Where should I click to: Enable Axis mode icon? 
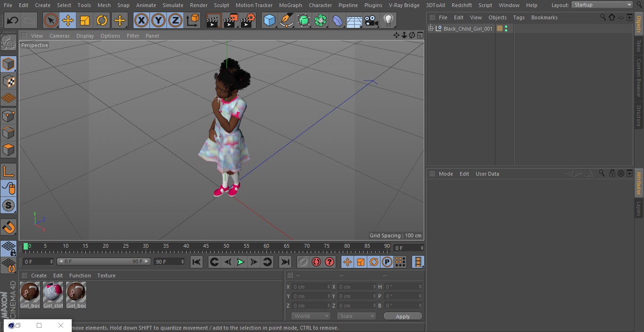tap(8, 171)
